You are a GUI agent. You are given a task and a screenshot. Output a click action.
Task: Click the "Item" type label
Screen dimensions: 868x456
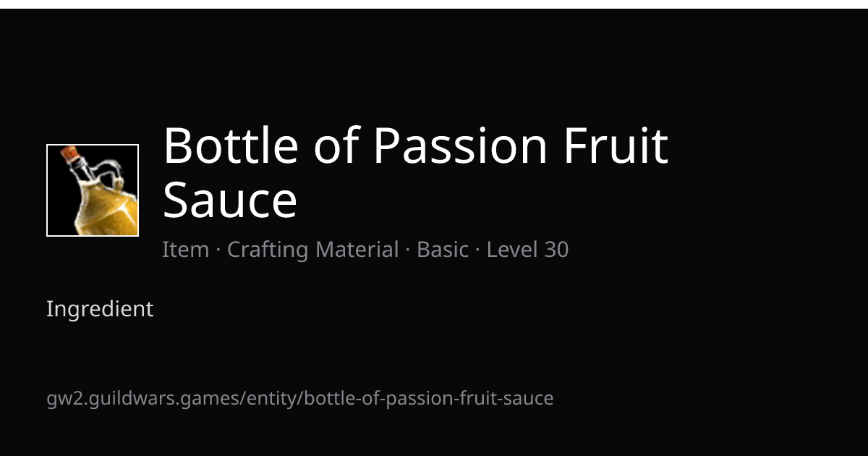click(185, 250)
